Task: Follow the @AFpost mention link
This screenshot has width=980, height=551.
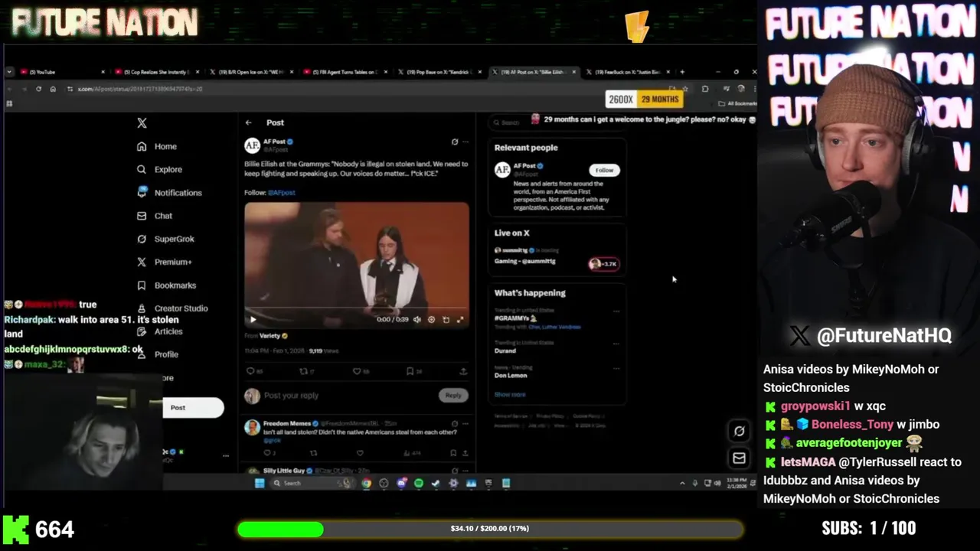Action: (x=281, y=192)
